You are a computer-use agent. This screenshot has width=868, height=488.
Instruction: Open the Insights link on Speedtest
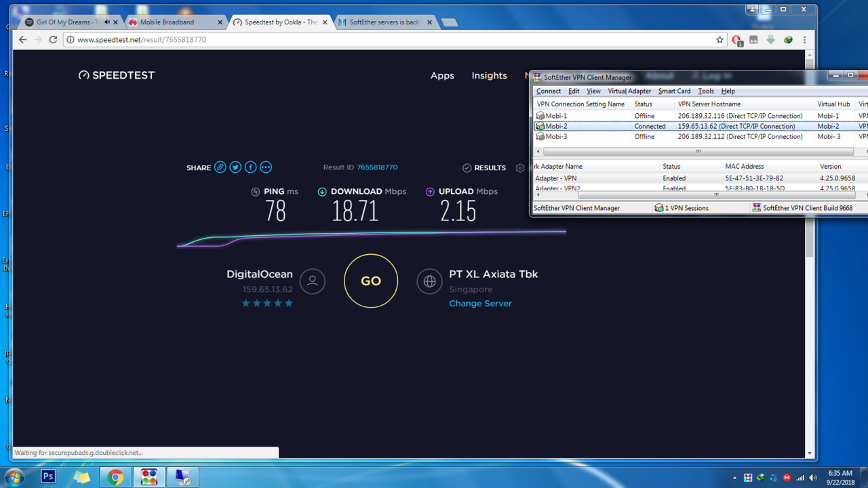(x=490, y=76)
